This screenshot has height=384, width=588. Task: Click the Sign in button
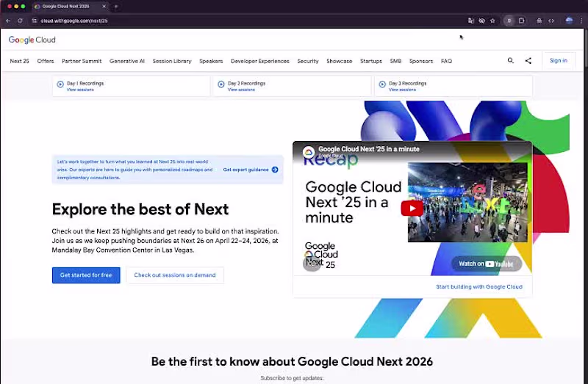click(559, 60)
